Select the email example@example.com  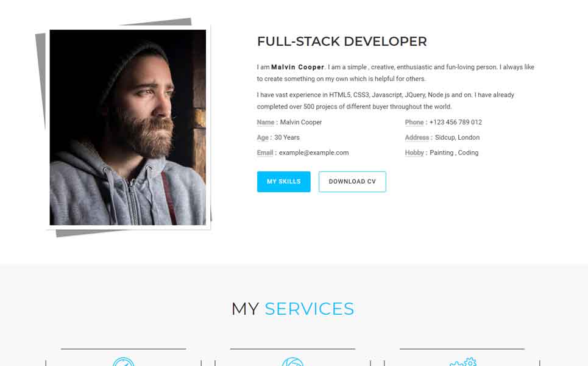314,152
